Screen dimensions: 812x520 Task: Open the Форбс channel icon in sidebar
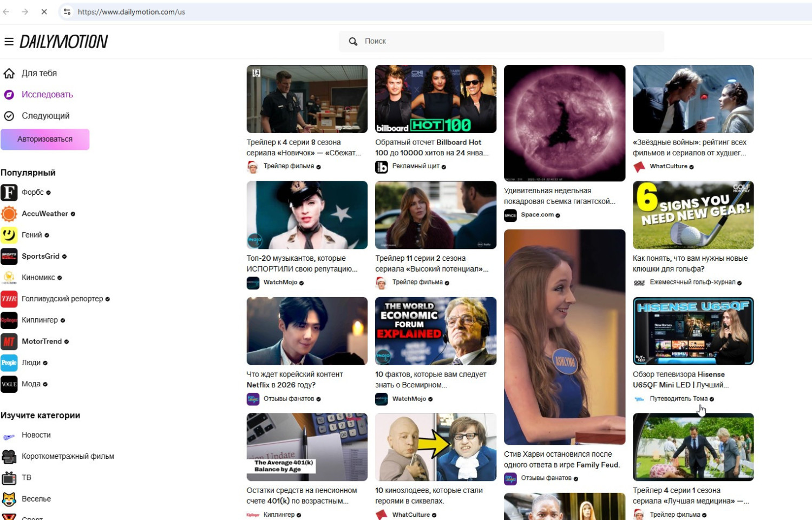9,193
